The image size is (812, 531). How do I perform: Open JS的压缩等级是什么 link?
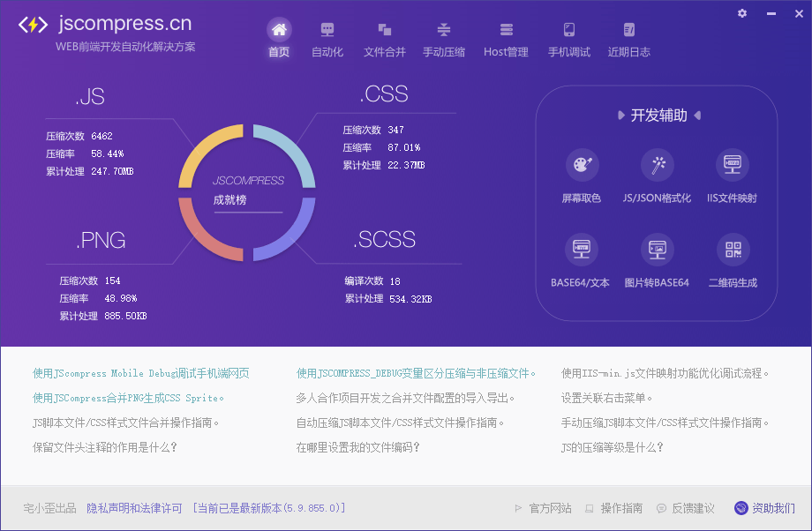613,447
